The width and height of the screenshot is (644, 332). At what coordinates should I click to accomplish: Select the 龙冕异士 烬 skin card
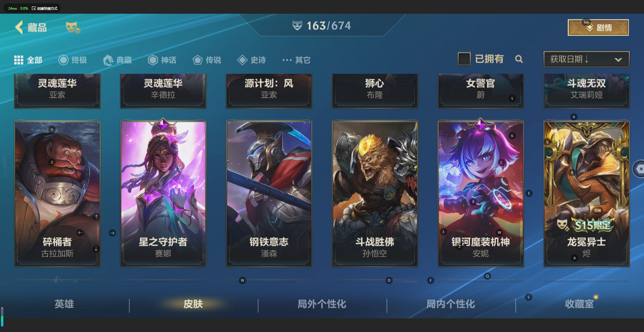586,194
